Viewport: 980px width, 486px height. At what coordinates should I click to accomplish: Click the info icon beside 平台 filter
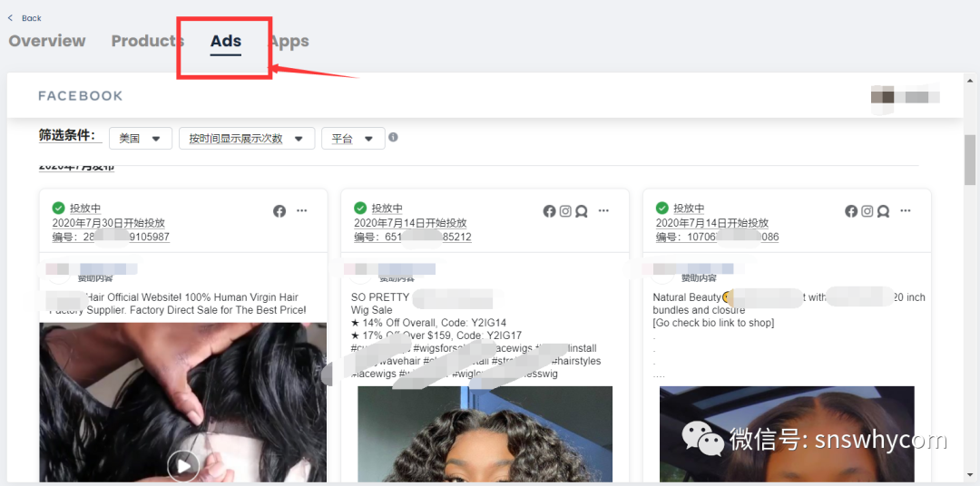coord(393,138)
